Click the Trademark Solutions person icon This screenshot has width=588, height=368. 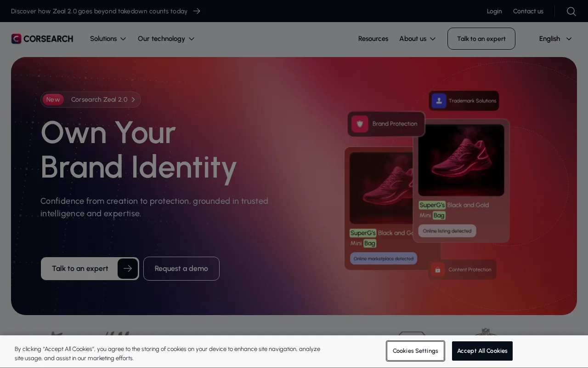[439, 101]
